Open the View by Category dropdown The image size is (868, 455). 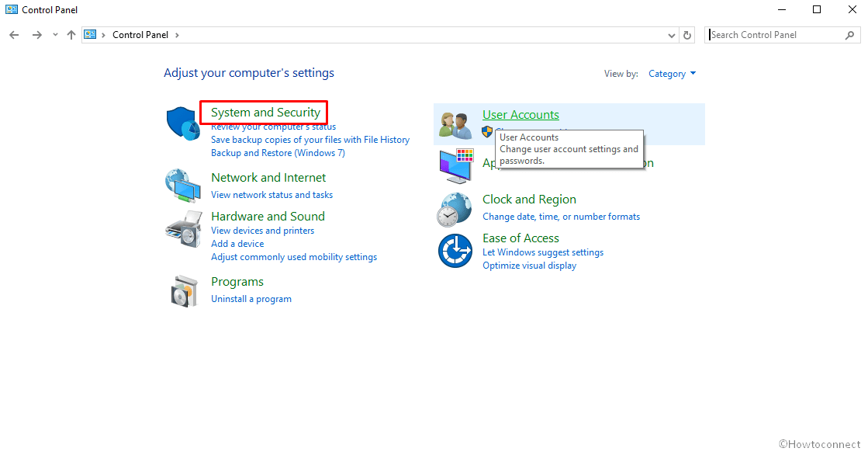(x=672, y=74)
